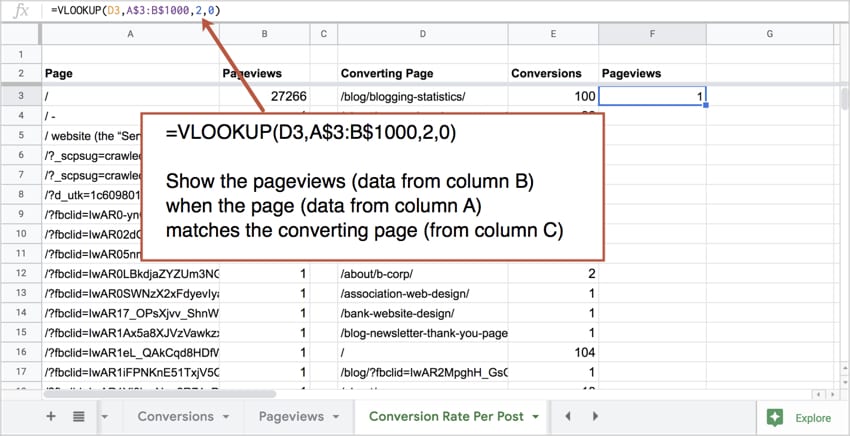Select the 'Page' header cell

[x=131, y=73]
